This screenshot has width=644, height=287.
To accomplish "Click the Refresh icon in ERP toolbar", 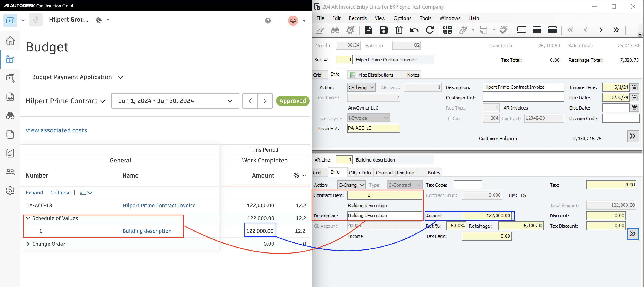I will click(x=430, y=30).
